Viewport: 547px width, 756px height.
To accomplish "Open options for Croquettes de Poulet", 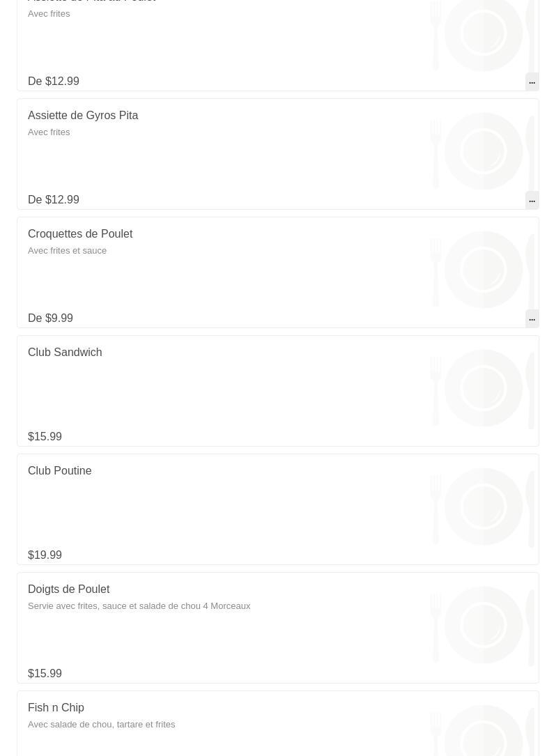I will pos(532,318).
